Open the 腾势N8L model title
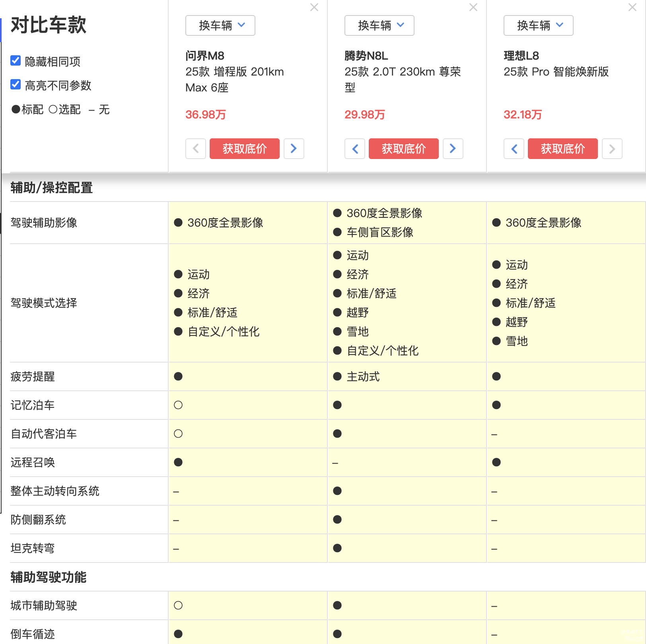This screenshot has height=644, width=646. pyautogui.click(x=366, y=56)
